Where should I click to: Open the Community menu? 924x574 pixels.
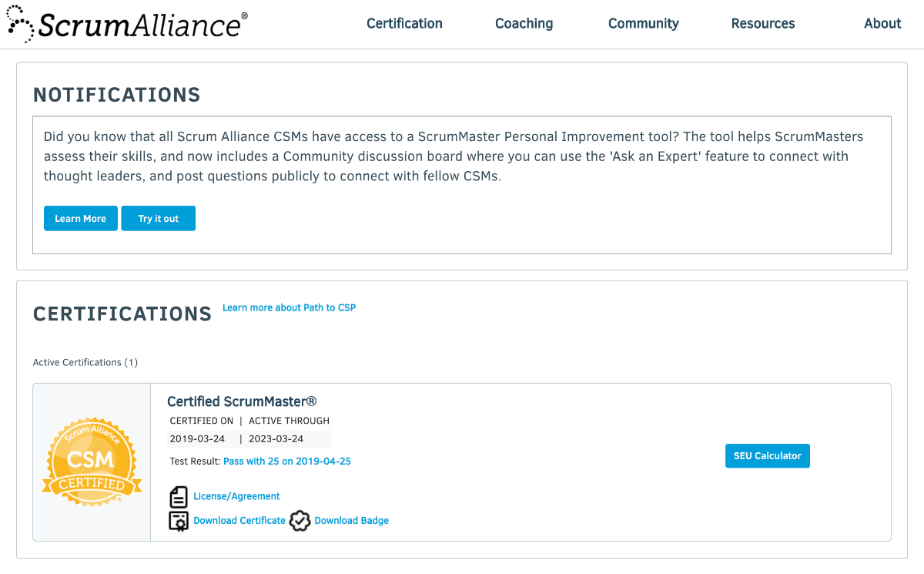click(644, 23)
